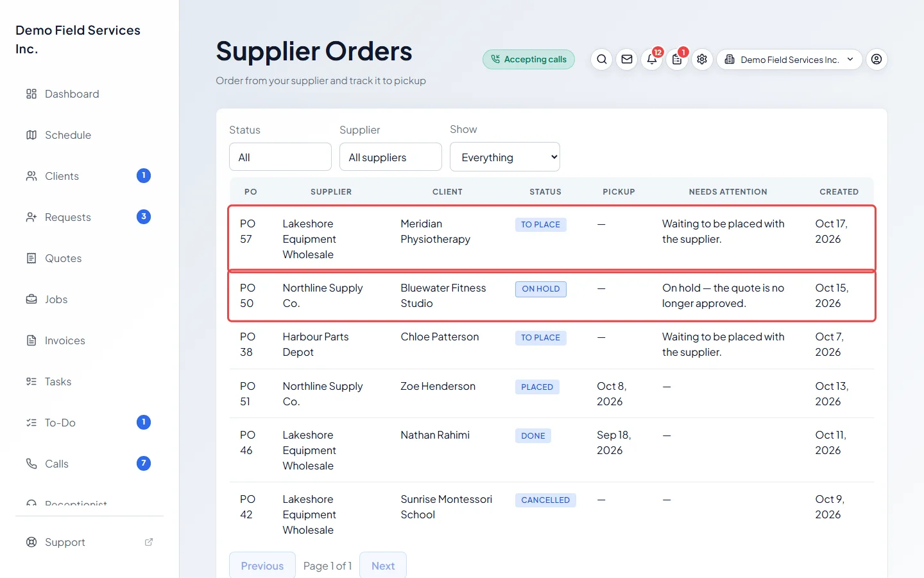This screenshot has height=578, width=924.
Task: Open the settings gear icon
Action: pyautogui.click(x=702, y=60)
